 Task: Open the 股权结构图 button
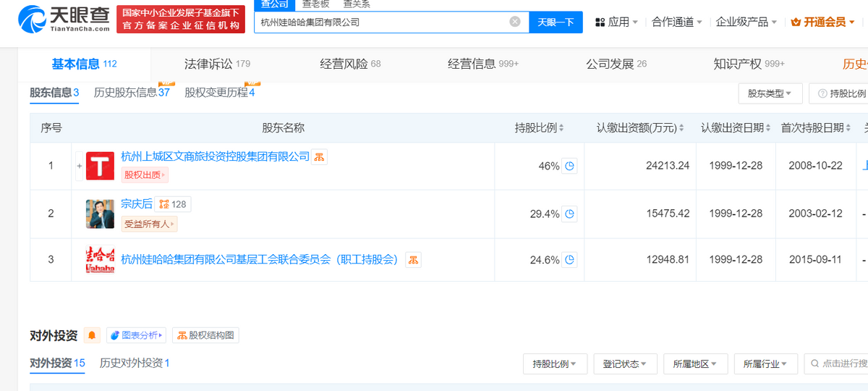205,335
